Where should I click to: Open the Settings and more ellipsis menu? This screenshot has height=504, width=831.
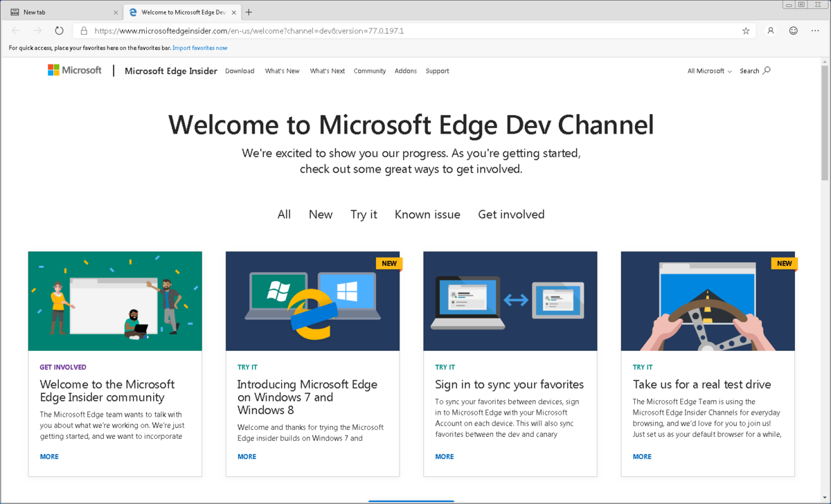(815, 30)
